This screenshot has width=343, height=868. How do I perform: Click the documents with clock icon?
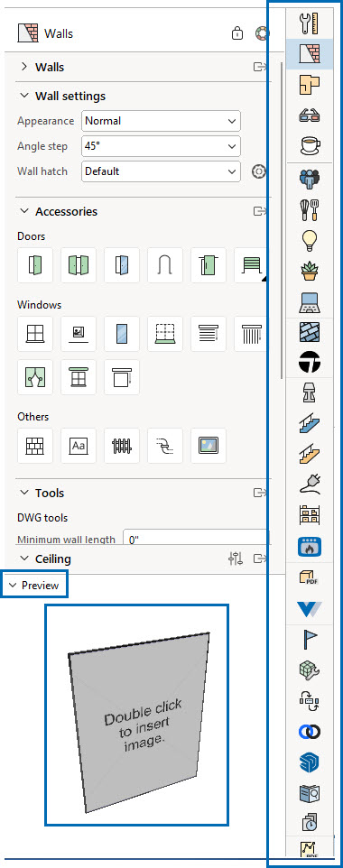point(310,823)
